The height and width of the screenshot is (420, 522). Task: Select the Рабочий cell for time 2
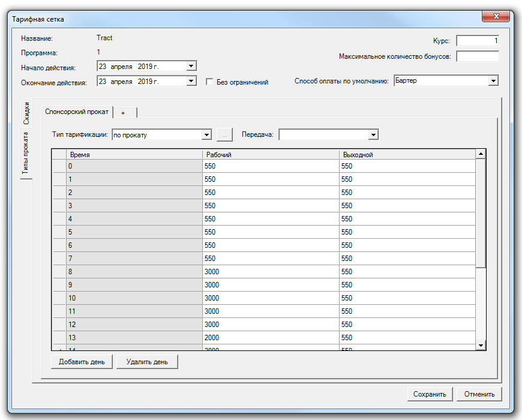(271, 193)
